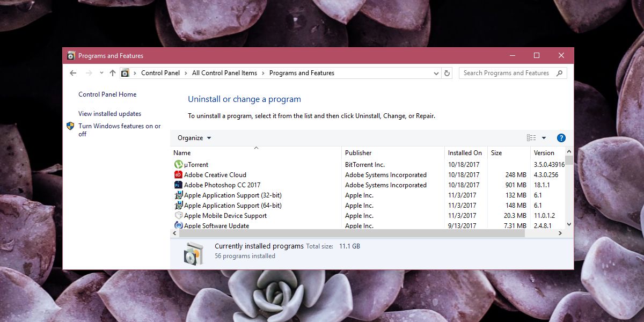Navigate to All Control Panel Items breadcrumb
Viewport: 644px width, 322px height.
coord(224,73)
